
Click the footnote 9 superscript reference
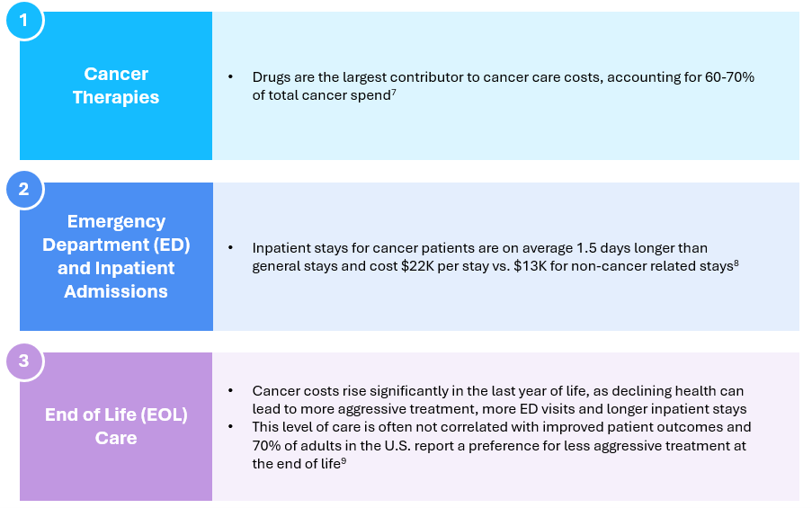[344, 461]
